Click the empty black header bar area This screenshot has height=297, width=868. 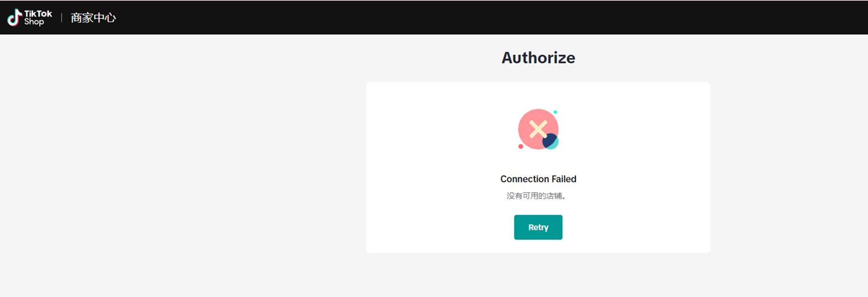447,18
